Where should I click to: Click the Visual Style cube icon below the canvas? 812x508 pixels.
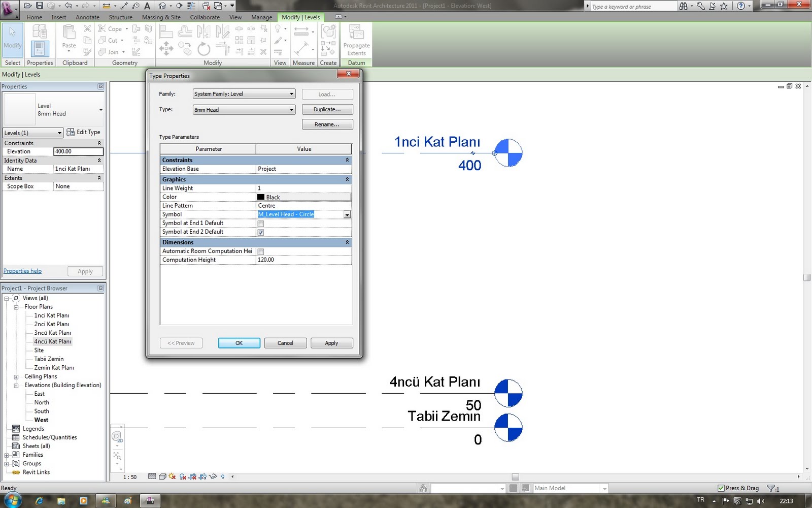click(162, 477)
